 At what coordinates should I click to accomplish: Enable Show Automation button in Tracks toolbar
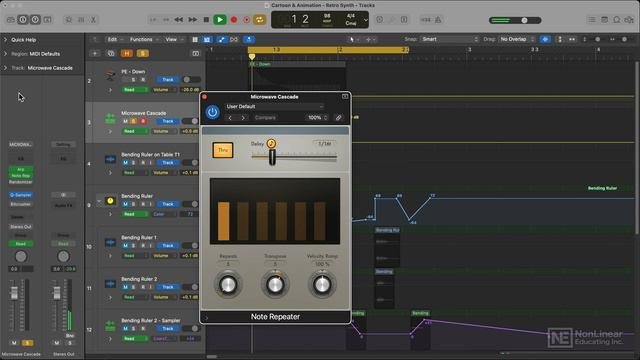click(x=221, y=40)
